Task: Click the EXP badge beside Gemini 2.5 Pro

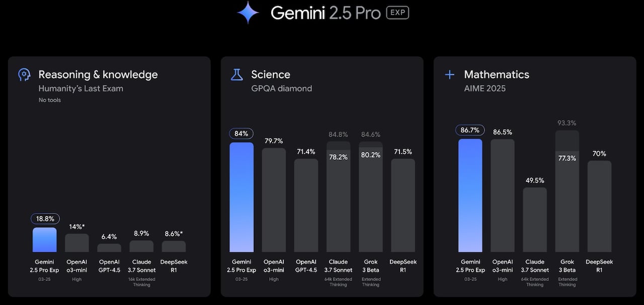Action: [397, 13]
